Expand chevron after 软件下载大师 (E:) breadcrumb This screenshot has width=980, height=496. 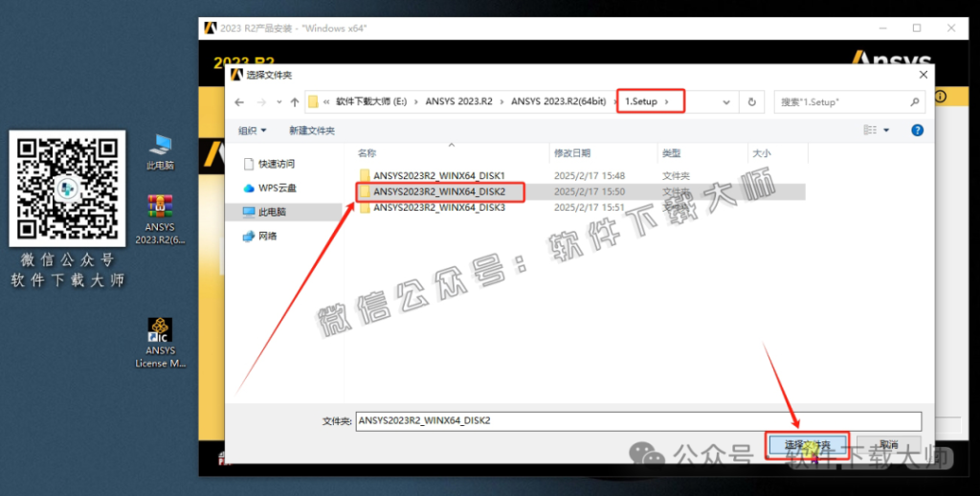coord(416,101)
